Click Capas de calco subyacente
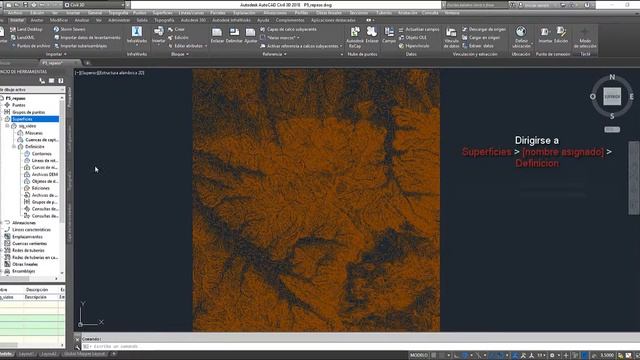 click(288, 29)
